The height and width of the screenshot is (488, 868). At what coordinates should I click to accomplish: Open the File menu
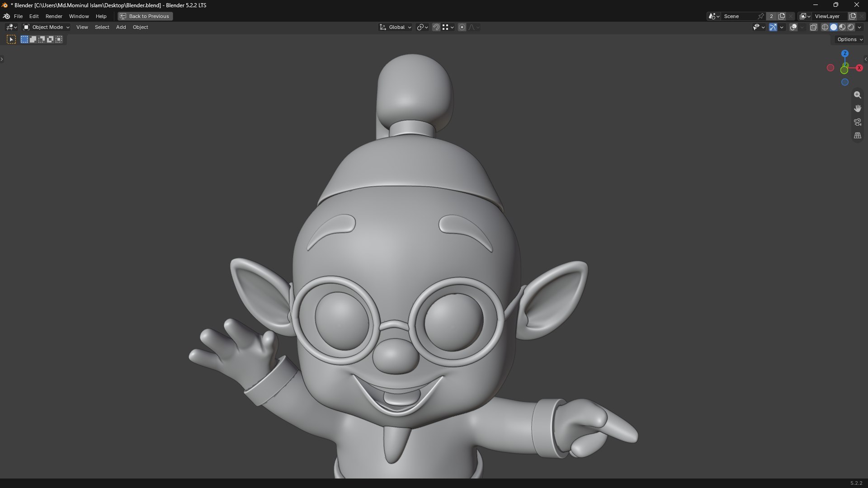click(18, 16)
